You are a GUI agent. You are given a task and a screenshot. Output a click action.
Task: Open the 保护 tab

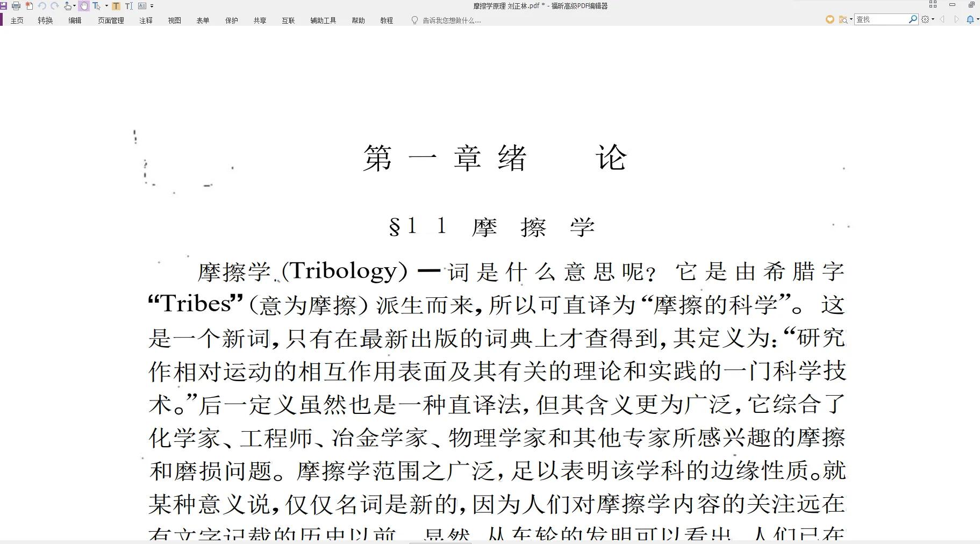[x=232, y=20]
